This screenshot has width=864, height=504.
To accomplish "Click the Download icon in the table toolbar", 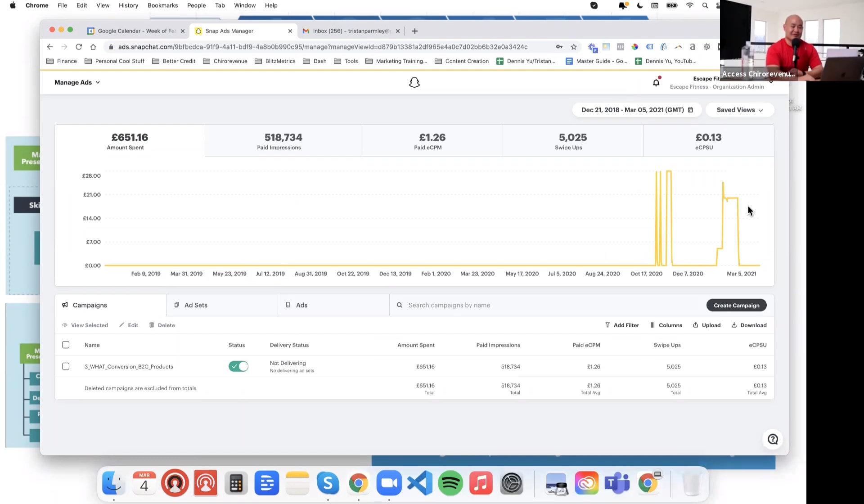I will (x=734, y=325).
